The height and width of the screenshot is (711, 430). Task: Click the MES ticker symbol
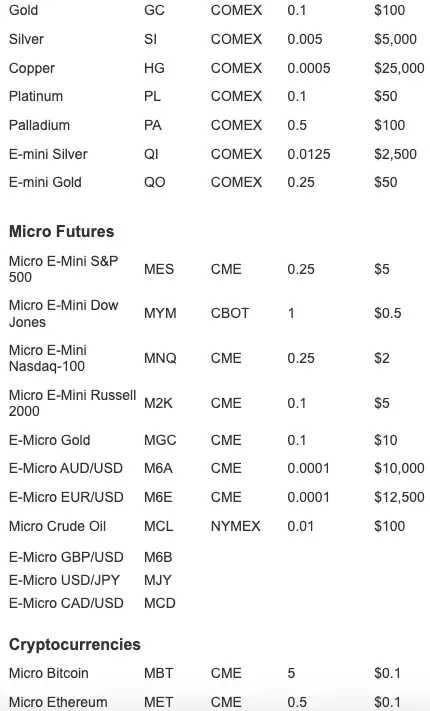159,269
